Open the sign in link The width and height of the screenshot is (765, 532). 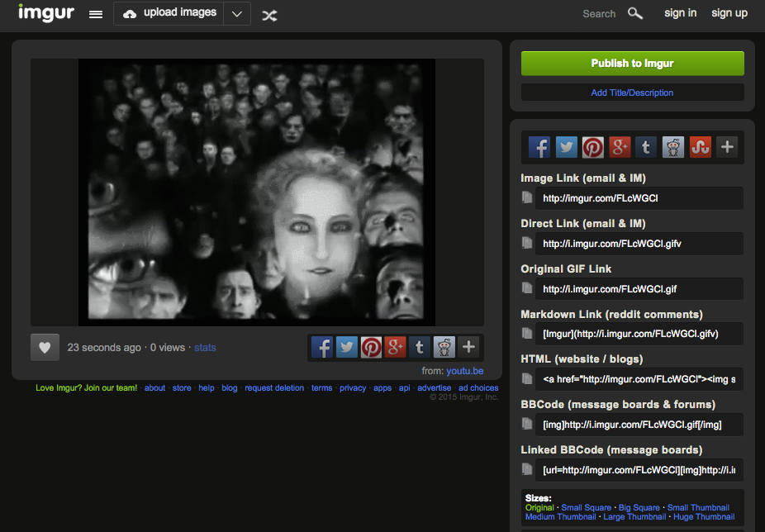(680, 13)
